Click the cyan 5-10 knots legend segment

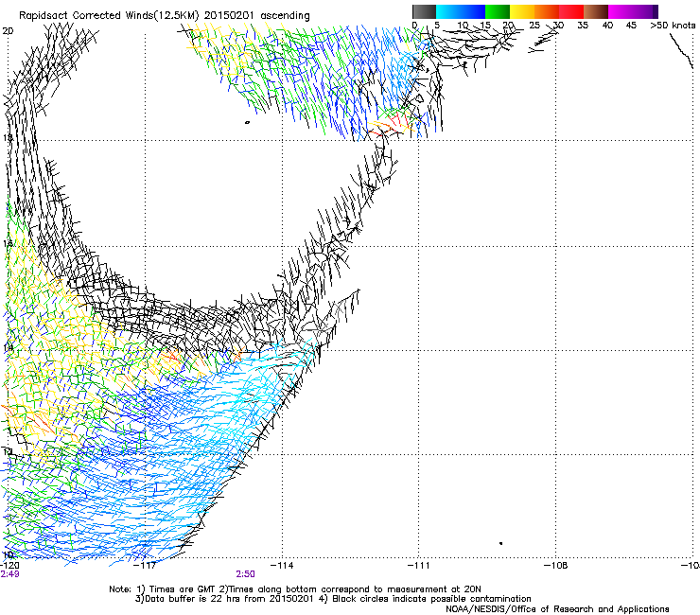click(448, 11)
